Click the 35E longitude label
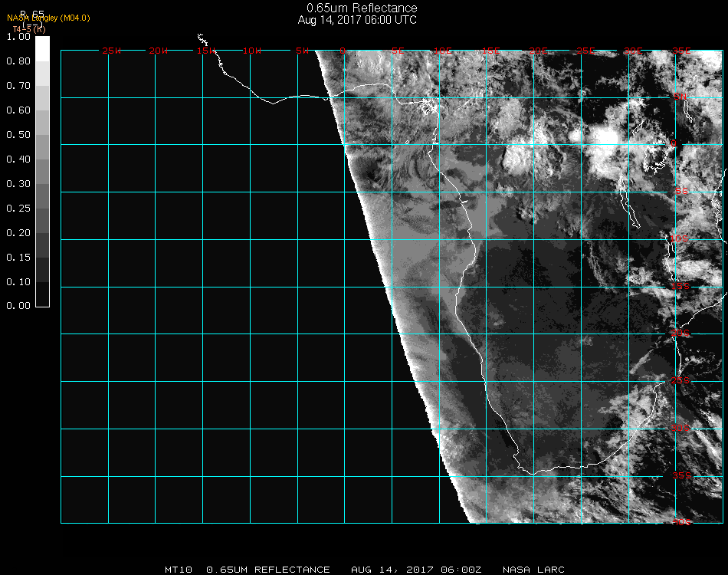Screen dimensions: 728x575 click(681, 51)
